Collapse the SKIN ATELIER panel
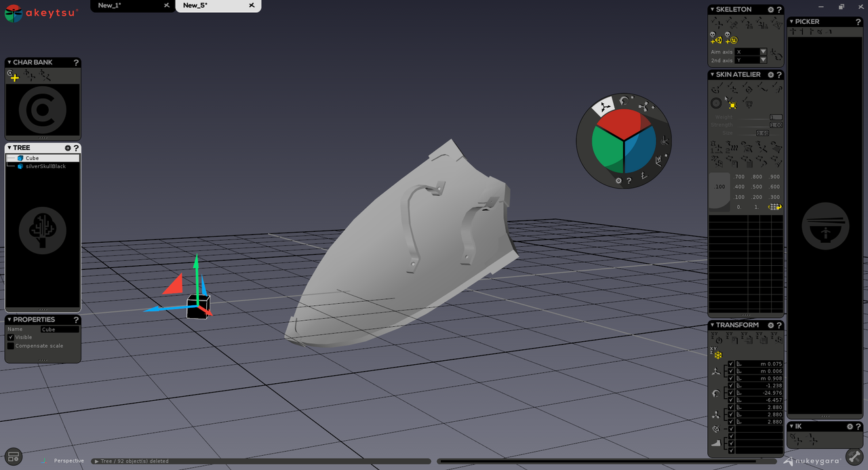The image size is (868, 470). coord(712,75)
